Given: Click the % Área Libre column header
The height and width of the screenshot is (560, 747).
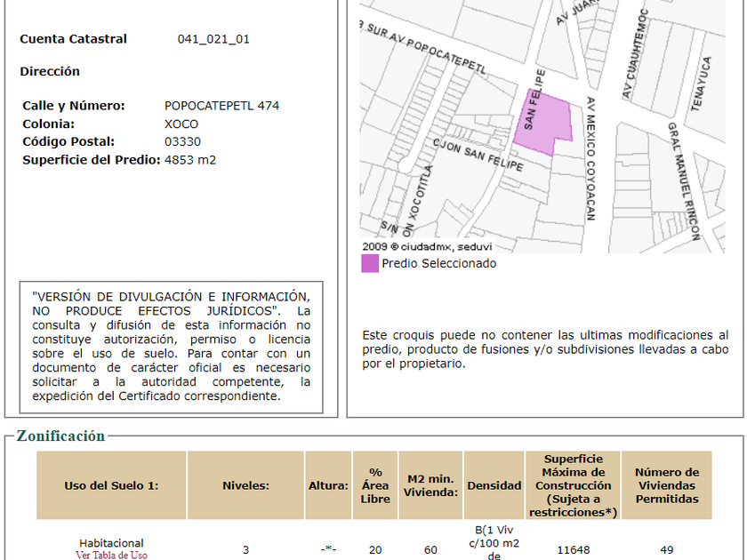Looking at the screenshot, I should (375, 485).
